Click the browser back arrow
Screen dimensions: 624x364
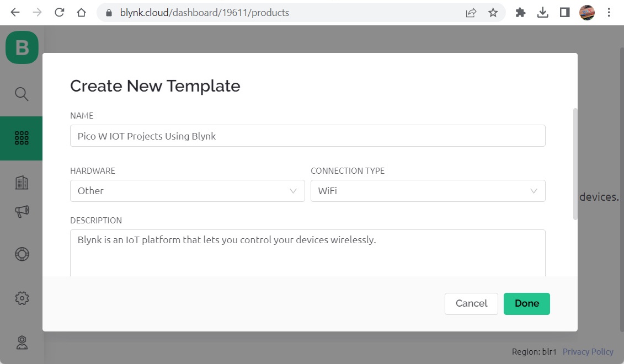[x=15, y=12]
